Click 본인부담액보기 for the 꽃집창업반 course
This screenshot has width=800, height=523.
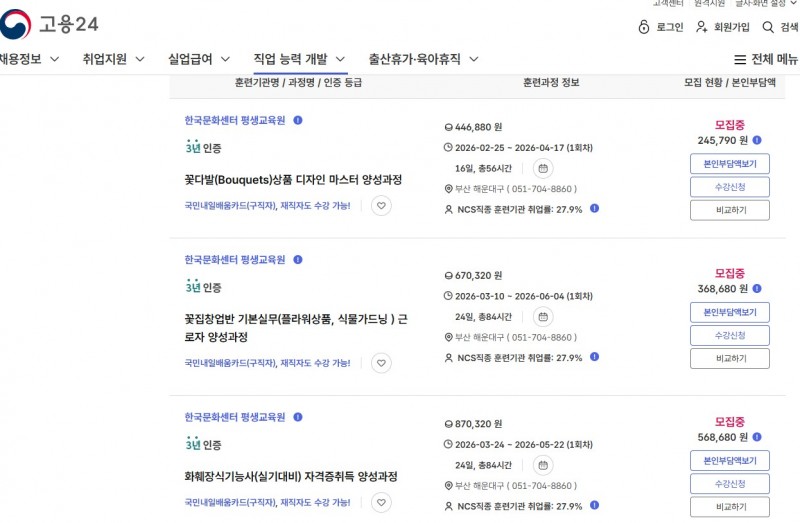click(x=729, y=312)
